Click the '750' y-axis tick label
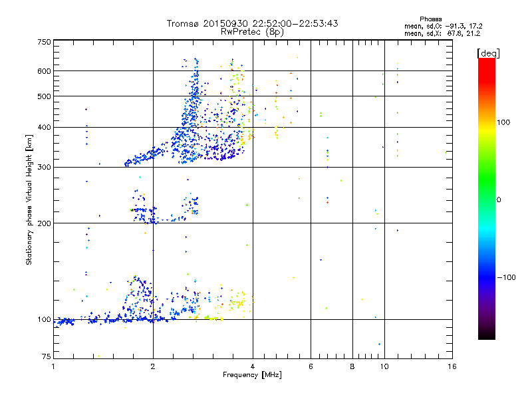 pos(44,42)
